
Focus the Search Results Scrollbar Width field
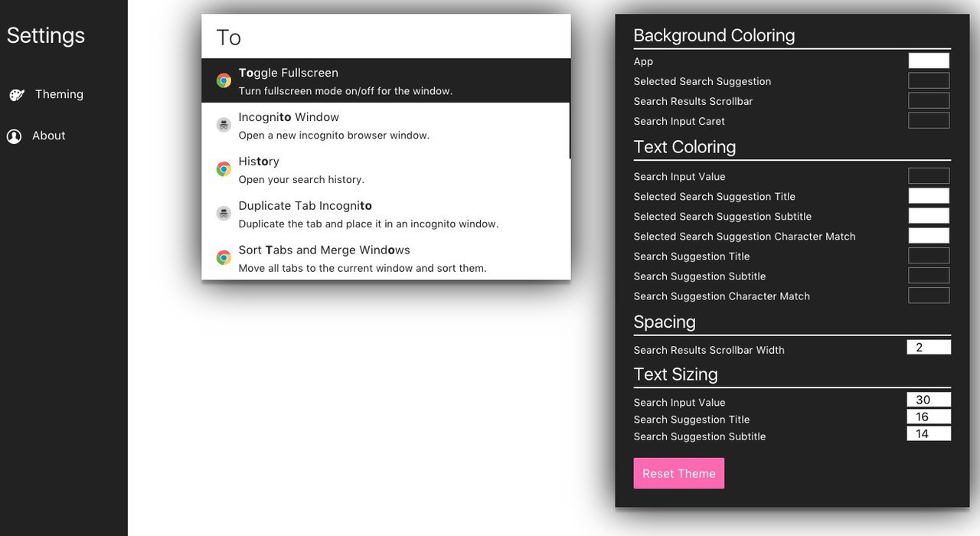pos(929,348)
